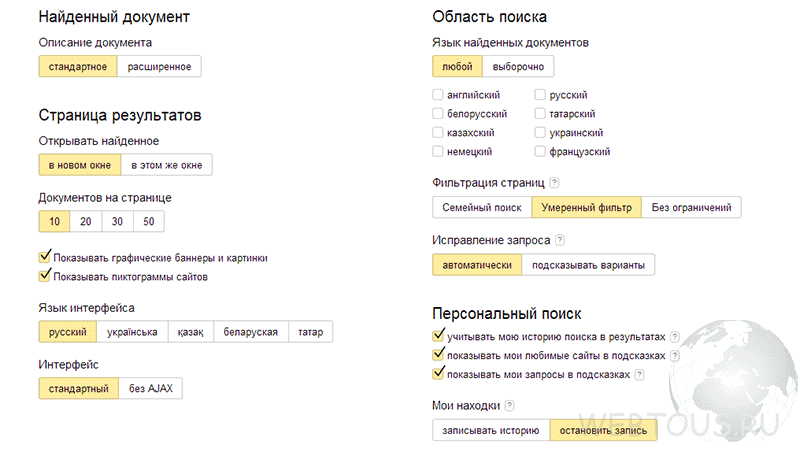Tick the французский language checkbox
This screenshot has width=800, height=452.
point(540,151)
